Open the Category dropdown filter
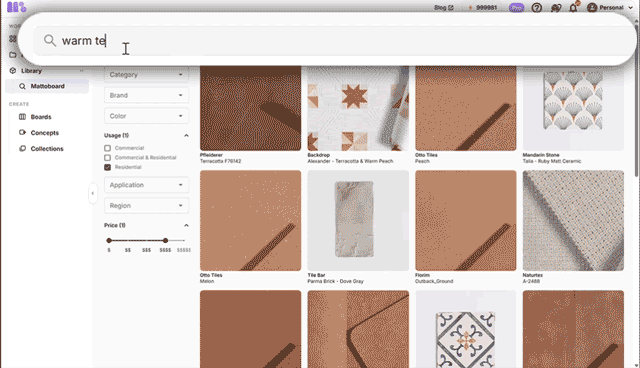This screenshot has width=640, height=368. click(x=147, y=75)
